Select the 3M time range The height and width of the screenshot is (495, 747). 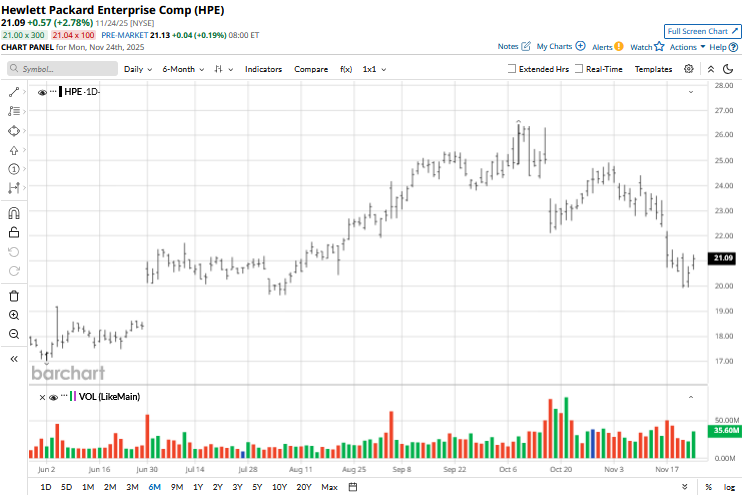tap(132, 487)
